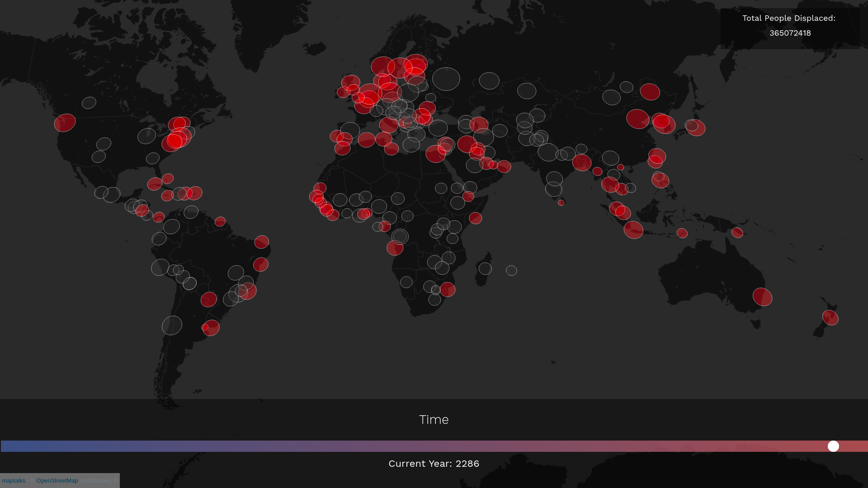This screenshot has width=868, height=488.
Task: Select red circle marker on New Zealand
Action: 830,318
